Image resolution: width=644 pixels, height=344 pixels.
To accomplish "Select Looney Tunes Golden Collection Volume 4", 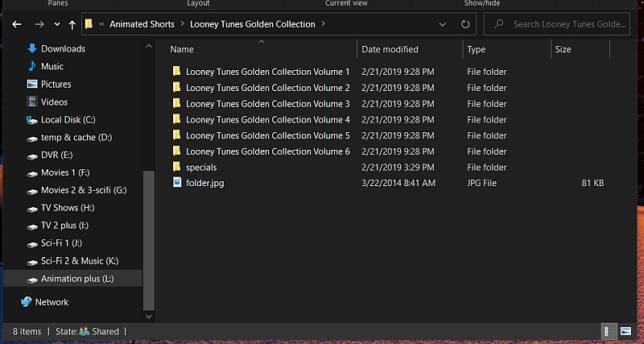I will [267, 119].
